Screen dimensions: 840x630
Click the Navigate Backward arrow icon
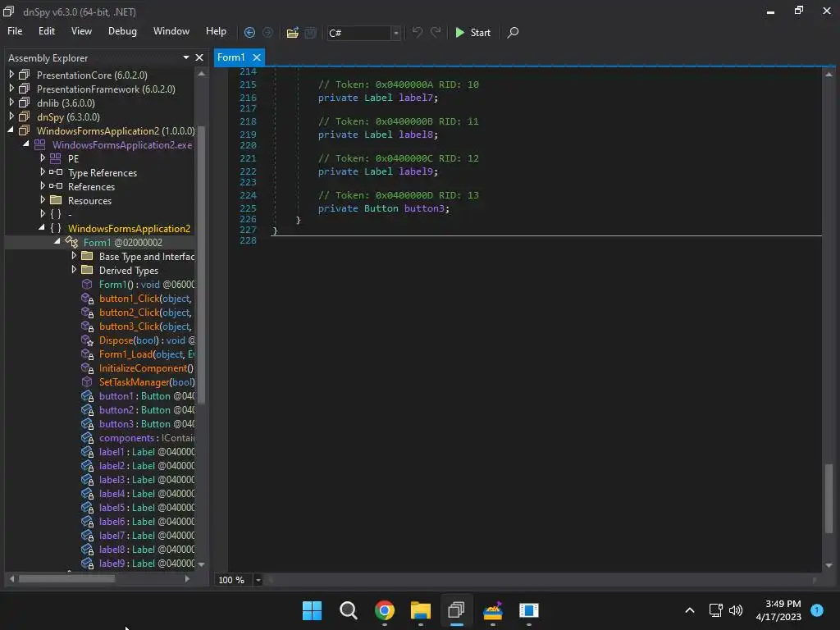(x=249, y=33)
